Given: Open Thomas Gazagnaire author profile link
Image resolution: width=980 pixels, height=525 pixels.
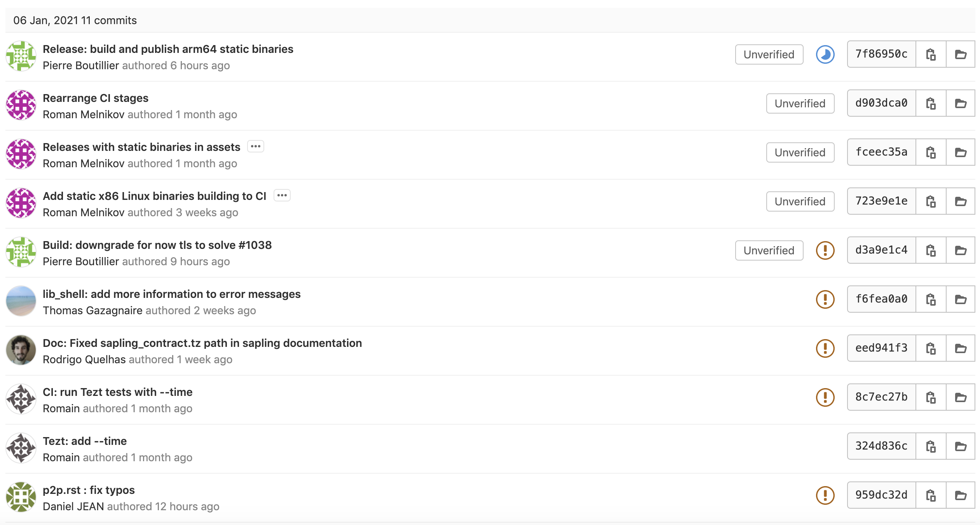Looking at the screenshot, I should coord(92,310).
